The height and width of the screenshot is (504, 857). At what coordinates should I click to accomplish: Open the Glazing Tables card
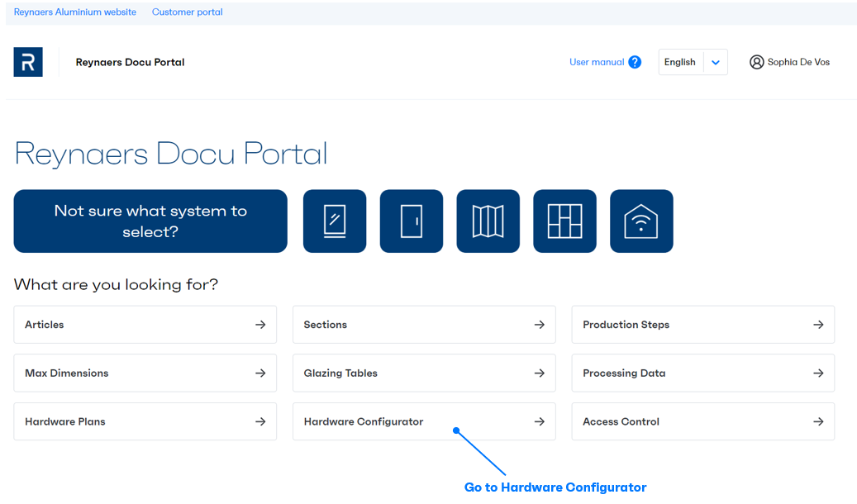424,373
